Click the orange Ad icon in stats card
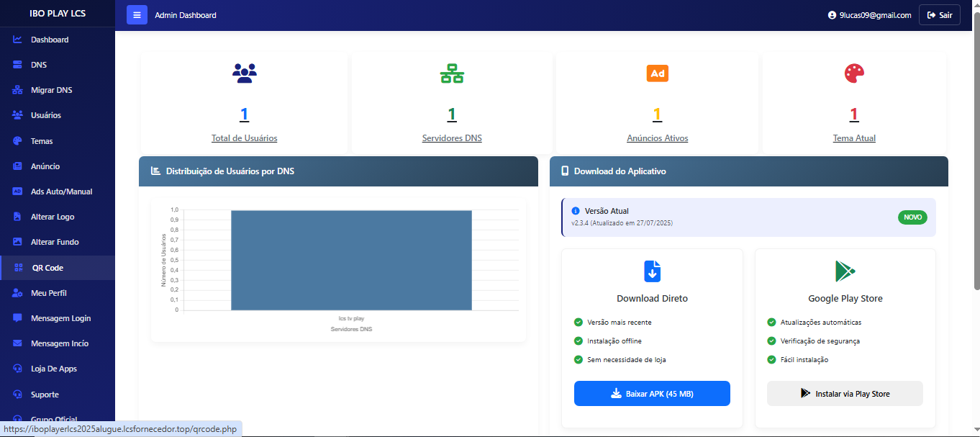Image resolution: width=980 pixels, height=437 pixels. (657, 73)
